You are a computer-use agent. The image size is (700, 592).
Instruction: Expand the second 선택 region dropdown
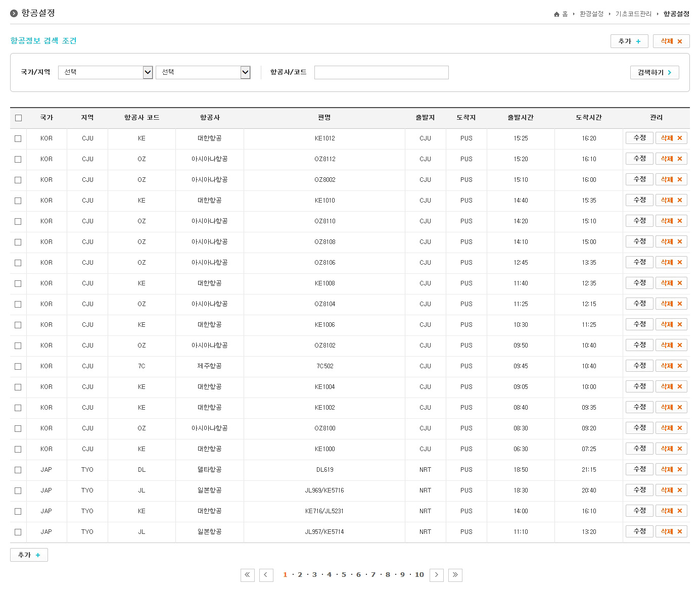tap(203, 72)
